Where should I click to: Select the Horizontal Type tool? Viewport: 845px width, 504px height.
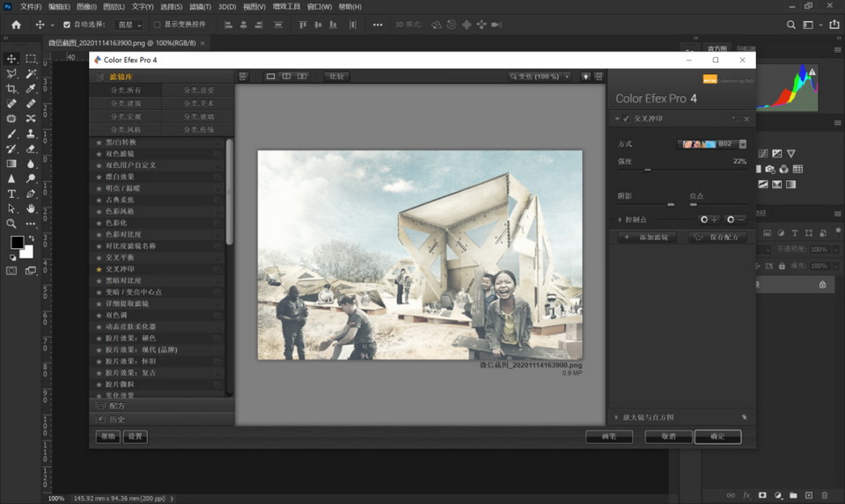[x=11, y=194]
